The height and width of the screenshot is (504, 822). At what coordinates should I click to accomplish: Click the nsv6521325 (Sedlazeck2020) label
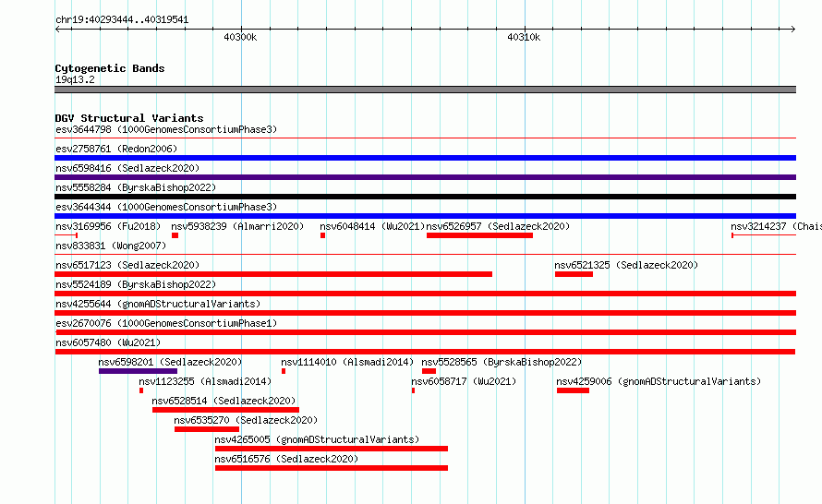click(x=626, y=265)
